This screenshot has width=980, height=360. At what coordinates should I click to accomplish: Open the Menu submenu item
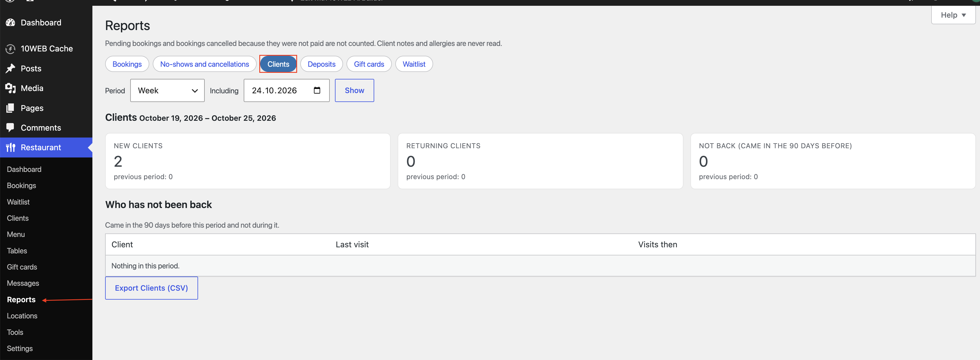pyautogui.click(x=16, y=234)
